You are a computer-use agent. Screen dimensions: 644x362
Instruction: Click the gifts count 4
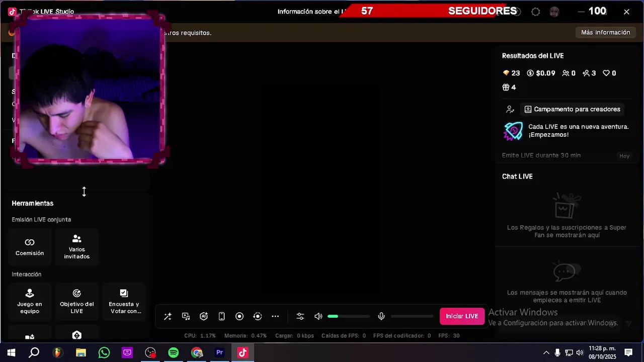point(509,87)
